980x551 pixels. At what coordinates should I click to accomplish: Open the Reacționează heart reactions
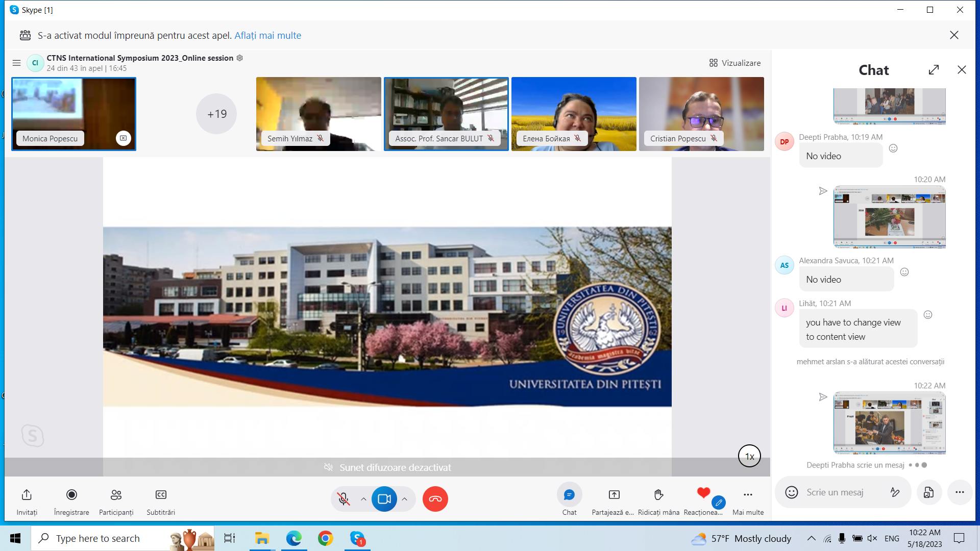[x=703, y=493]
